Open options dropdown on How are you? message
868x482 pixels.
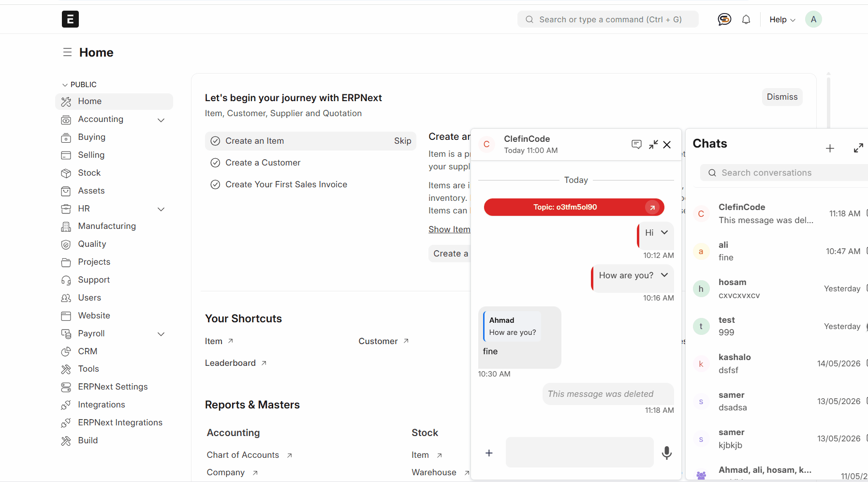664,275
